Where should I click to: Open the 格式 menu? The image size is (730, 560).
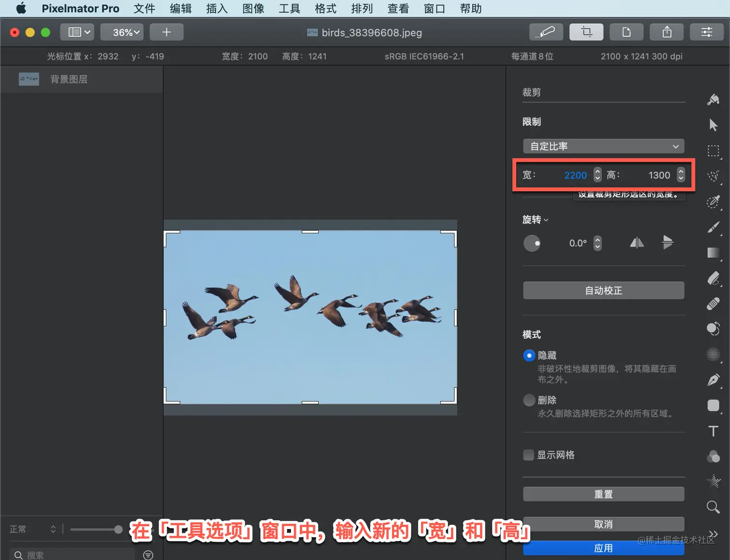(x=325, y=9)
